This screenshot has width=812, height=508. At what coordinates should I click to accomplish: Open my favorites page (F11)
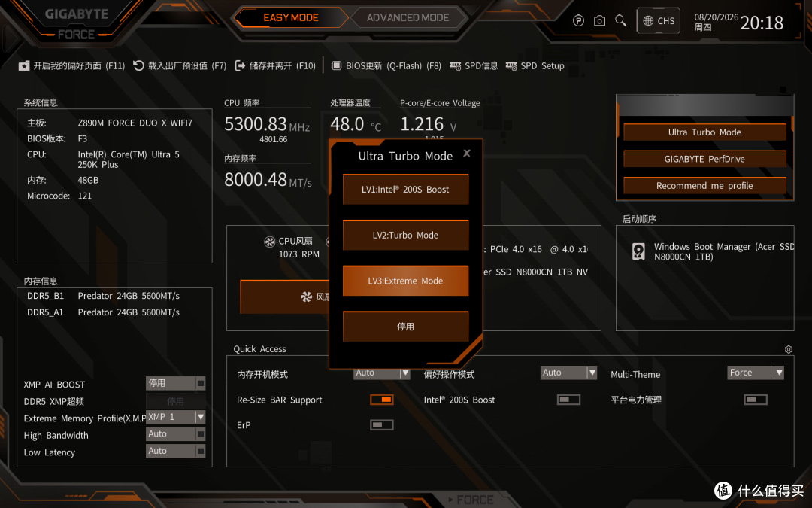tap(72, 65)
